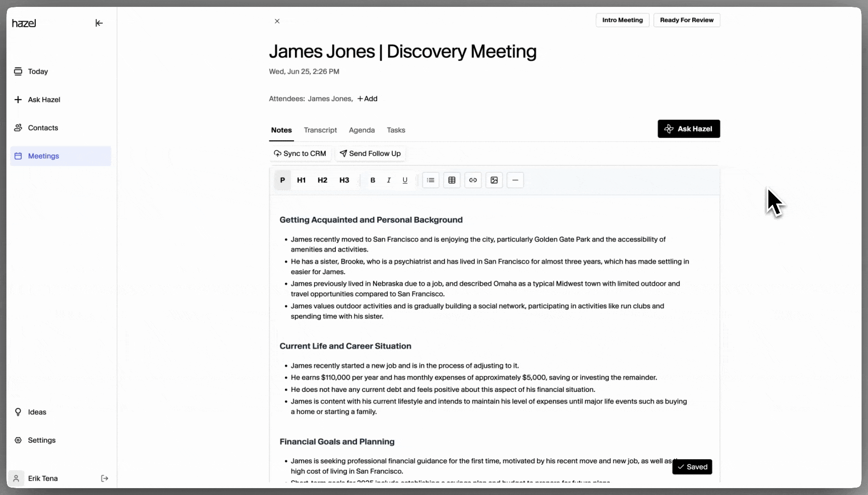The image size is (868, 495).
Task: Toggle underline formatting
Action: coord(405,180)
